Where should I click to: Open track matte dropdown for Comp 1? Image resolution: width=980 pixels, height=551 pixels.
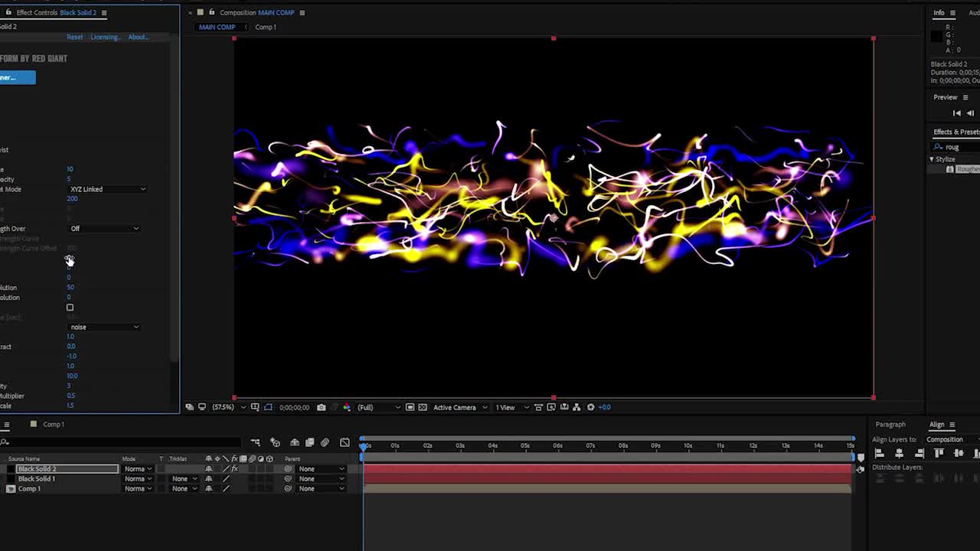(185, 488)
